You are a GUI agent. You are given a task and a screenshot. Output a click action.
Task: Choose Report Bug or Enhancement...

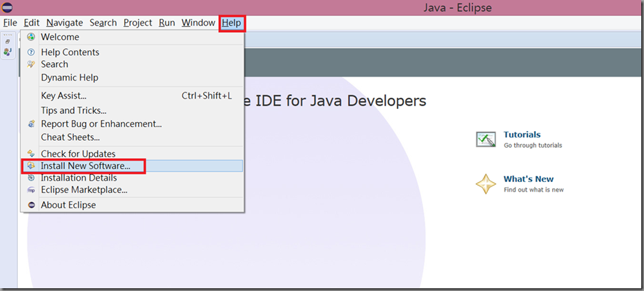(133, 123)
